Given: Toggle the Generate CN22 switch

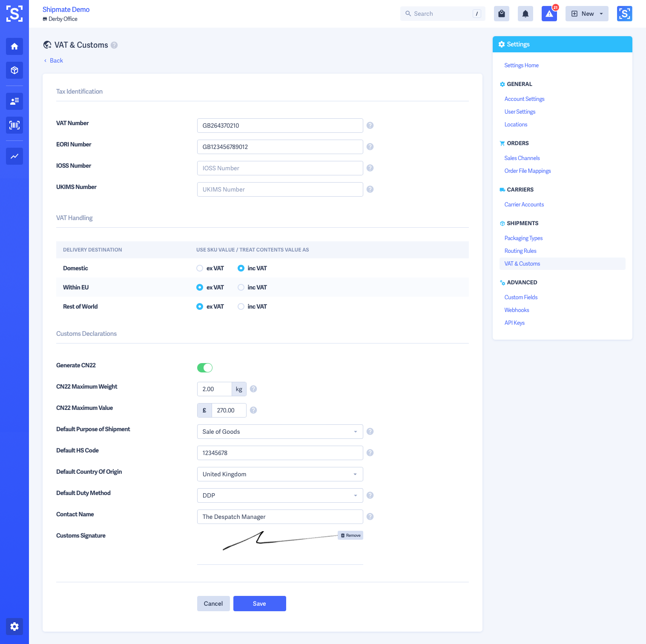Looking at the screenshot, I should click(x=205, y=368).
